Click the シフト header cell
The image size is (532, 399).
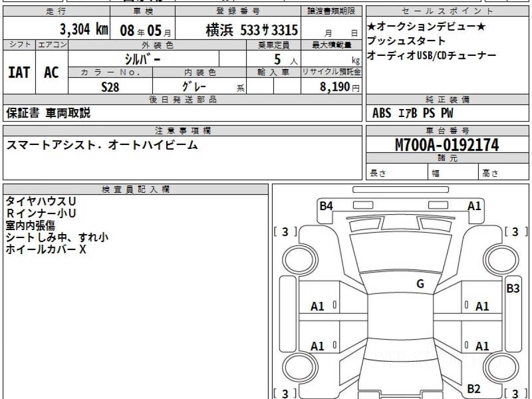(x=20, y=45)
